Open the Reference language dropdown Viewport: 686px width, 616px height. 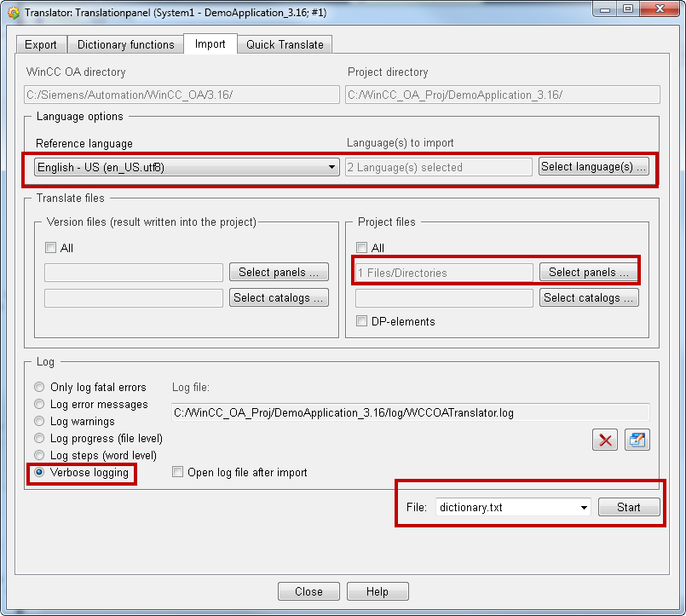click(186, 168)
